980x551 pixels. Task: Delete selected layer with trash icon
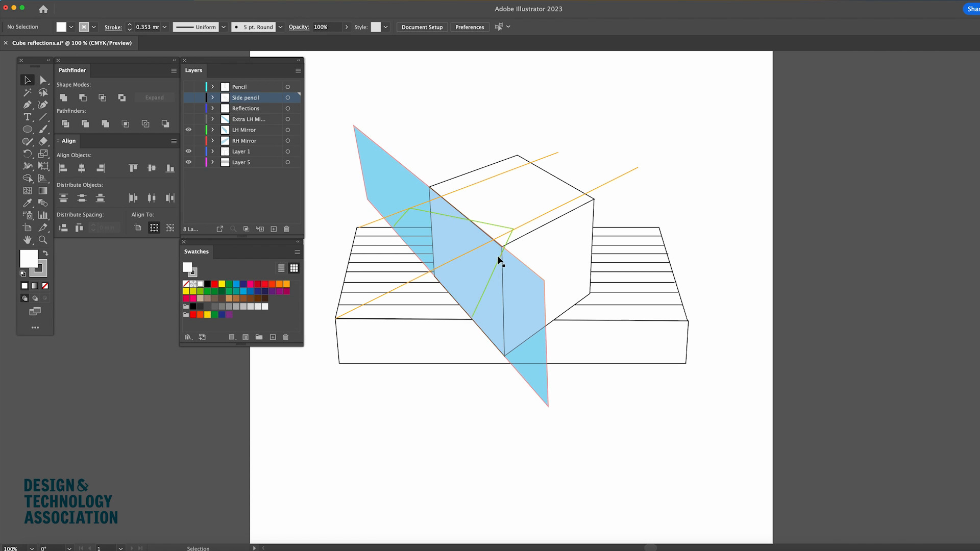click(286, 229)
